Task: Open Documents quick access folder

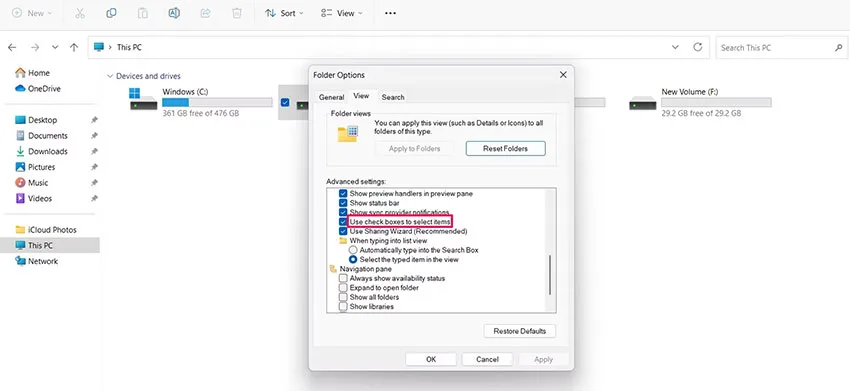Action: [x=42, y=136]
